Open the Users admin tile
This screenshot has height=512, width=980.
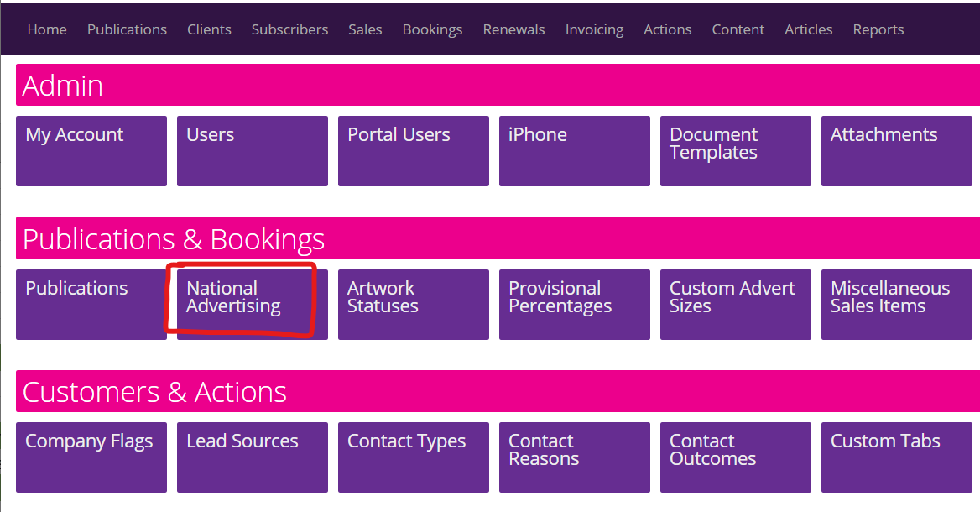(252, 150)
